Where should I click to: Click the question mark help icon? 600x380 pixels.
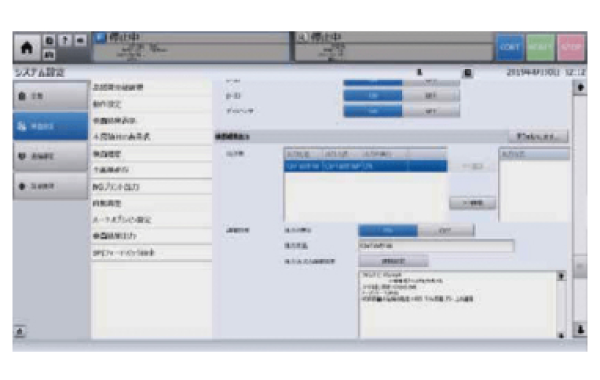point(65,40)
